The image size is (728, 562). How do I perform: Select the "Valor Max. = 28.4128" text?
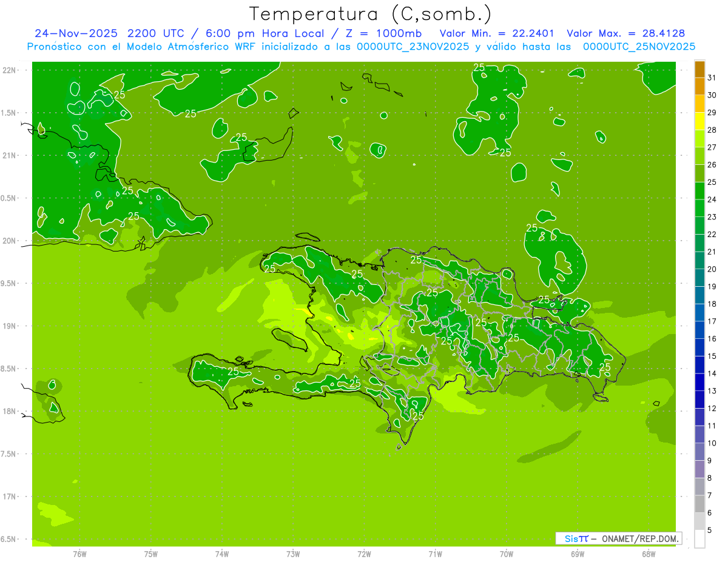click(626, 33)
